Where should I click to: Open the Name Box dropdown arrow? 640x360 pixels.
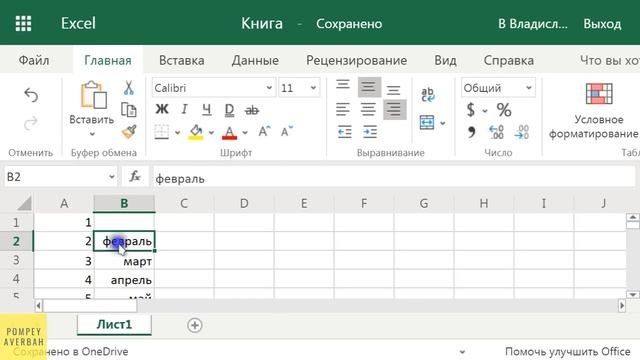coord(111,177)
